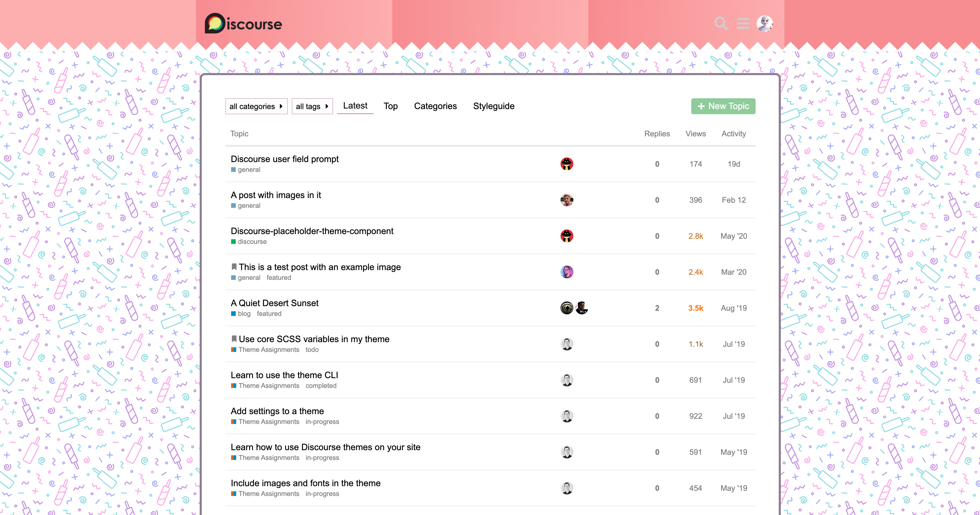Screen dimensions: 980x515
Task: Switch to the Top tab
Action: tap(390, 106)
